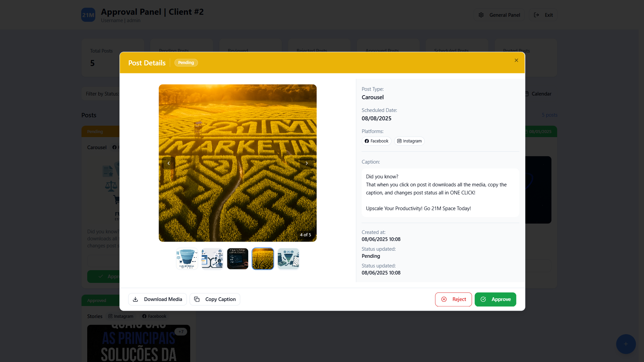Approve this pending post

[495, 299]
